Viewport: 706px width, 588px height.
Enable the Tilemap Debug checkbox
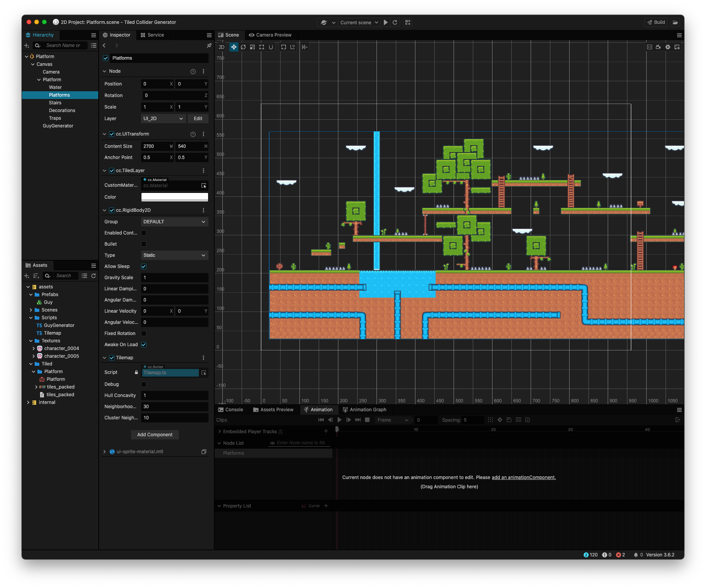coord(144,384)
